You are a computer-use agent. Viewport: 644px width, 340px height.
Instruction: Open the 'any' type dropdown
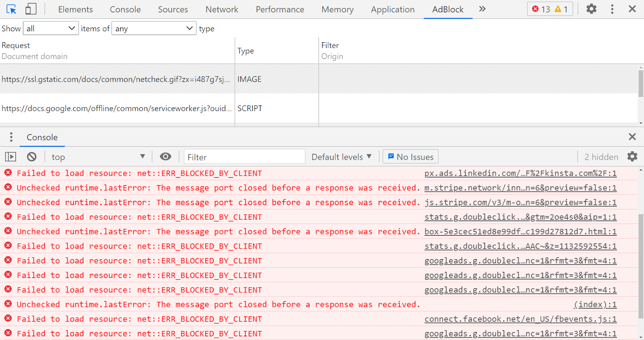154,29
